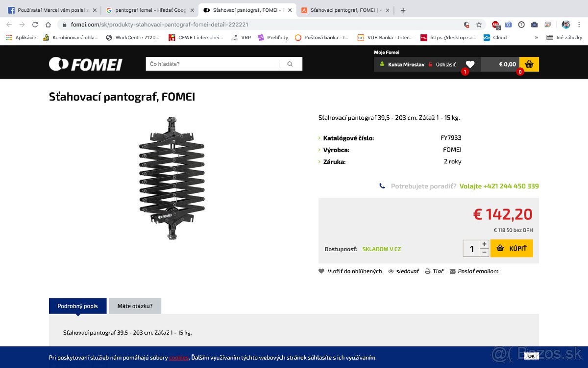588x368 pixels.
Task: Open the question mark extension icon
Action: pos(521,25)
